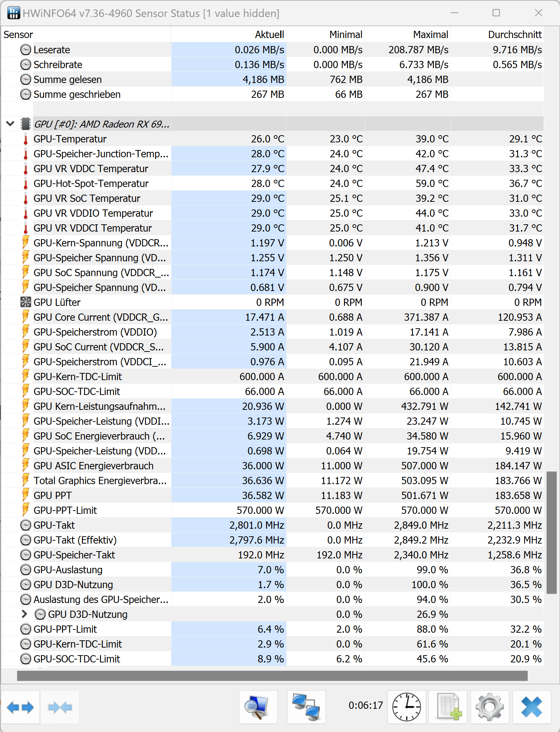The width and height of the screenshot is (560, 732).
Task: Click clock icon beside GPU-Auslastung
Action: (x=25, y=570)
